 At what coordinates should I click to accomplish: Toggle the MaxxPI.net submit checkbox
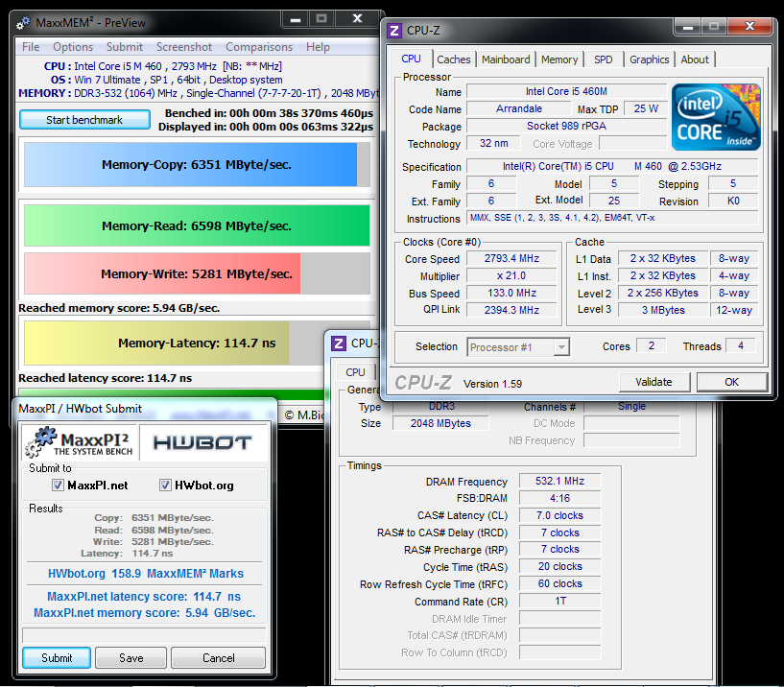(x=58, y=485)
